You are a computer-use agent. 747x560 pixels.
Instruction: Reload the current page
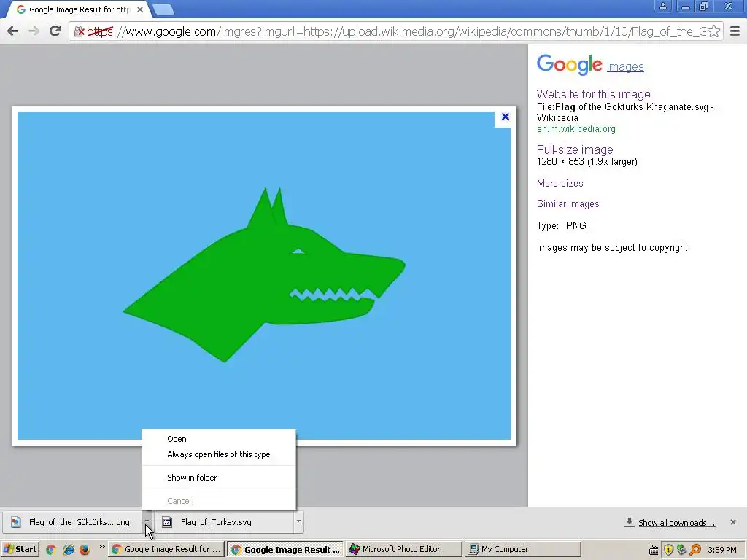pos(55,31)
